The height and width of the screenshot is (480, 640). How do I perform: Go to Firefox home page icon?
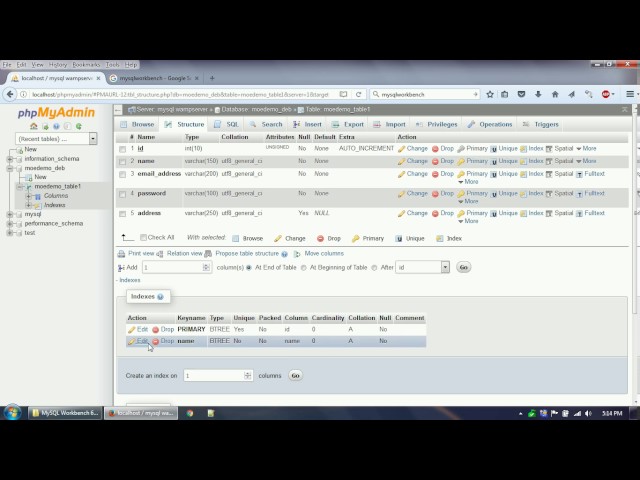(555, 94)
